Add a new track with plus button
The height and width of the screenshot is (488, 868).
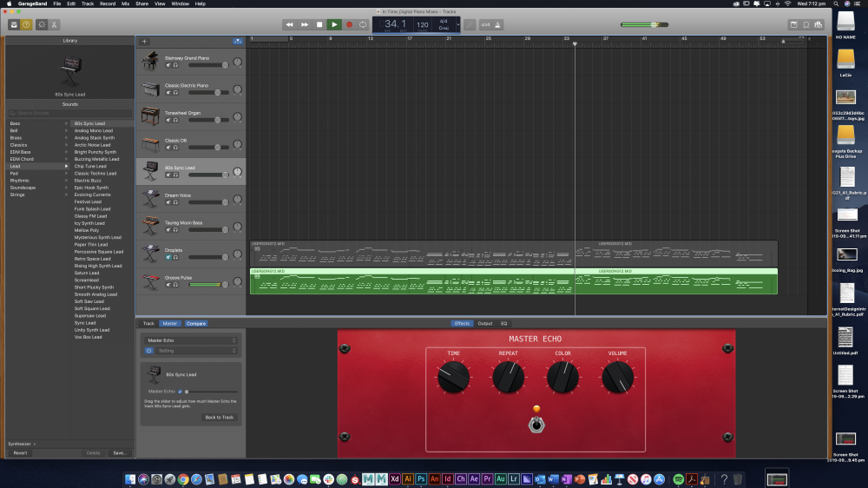[144, 41]
